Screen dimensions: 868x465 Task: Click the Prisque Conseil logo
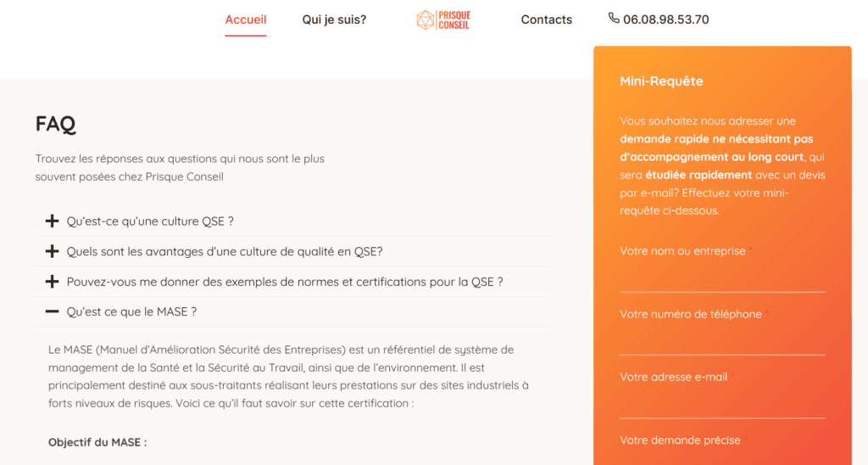(x=443, y=20)
